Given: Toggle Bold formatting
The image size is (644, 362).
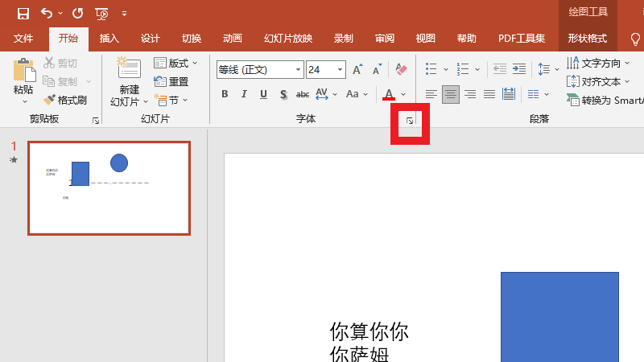Looking at the screenshot, I should [225, 94].
